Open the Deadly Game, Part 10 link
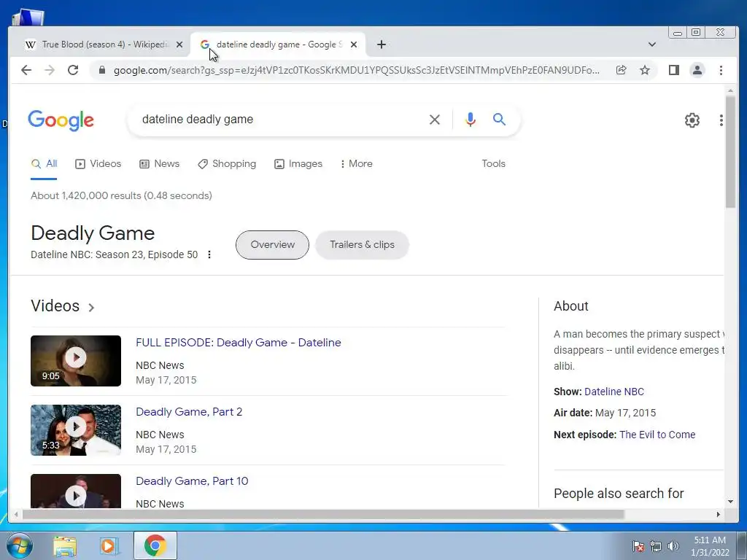Viewport: 747px width, 560px height. pos(192,481)
